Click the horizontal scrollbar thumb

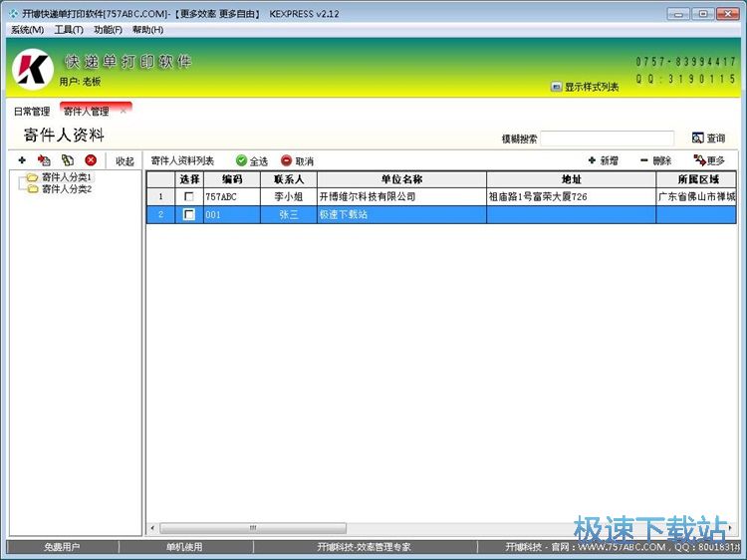(253, 528)
